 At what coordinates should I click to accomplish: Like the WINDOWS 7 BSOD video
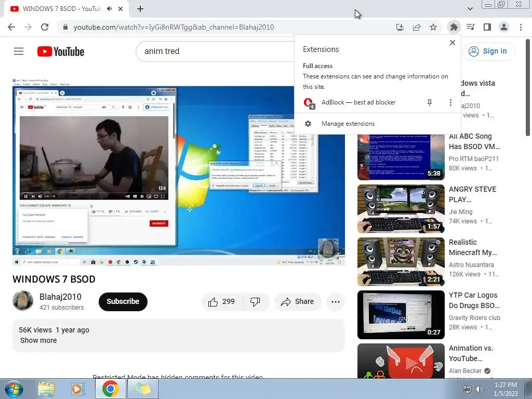[221, 302]
